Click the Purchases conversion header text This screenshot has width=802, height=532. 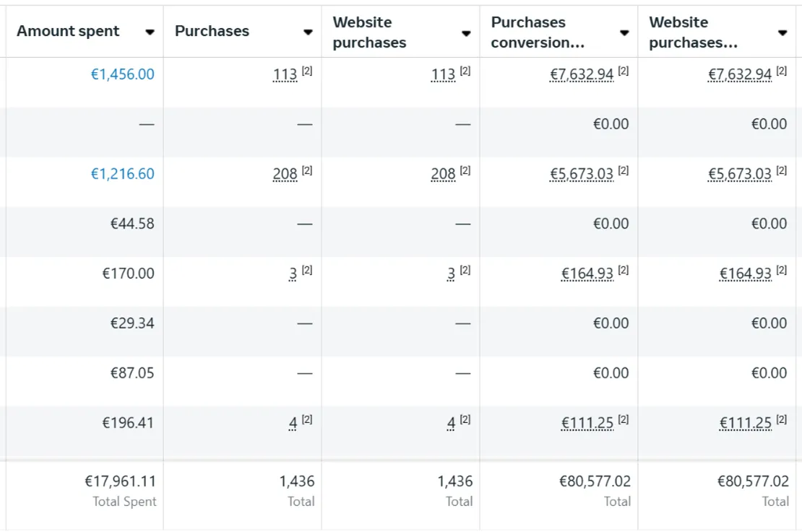(x=538, y=32)
